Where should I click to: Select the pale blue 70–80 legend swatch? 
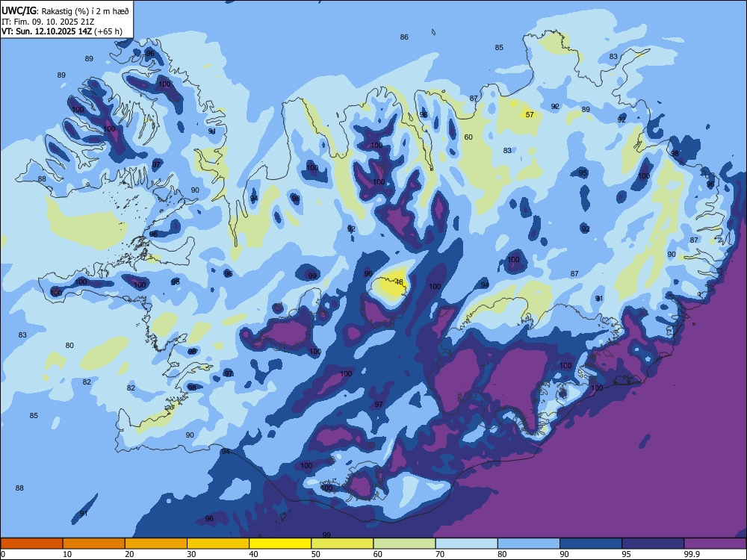coord(466,544)
